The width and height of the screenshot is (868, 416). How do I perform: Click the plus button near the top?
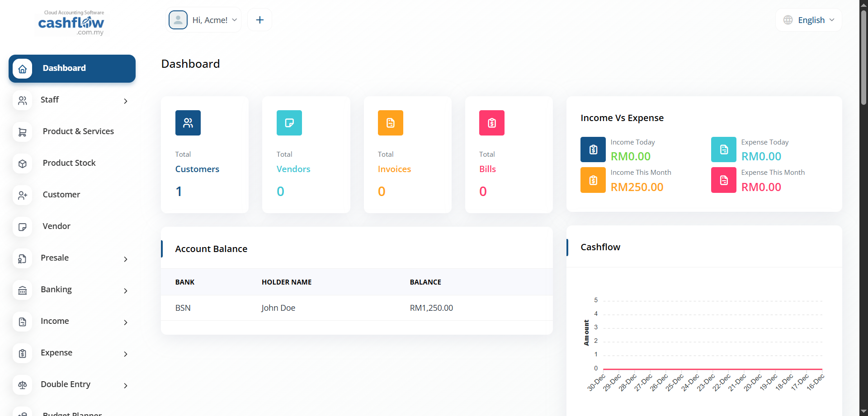pyautogui.click(x=259, y=19)
